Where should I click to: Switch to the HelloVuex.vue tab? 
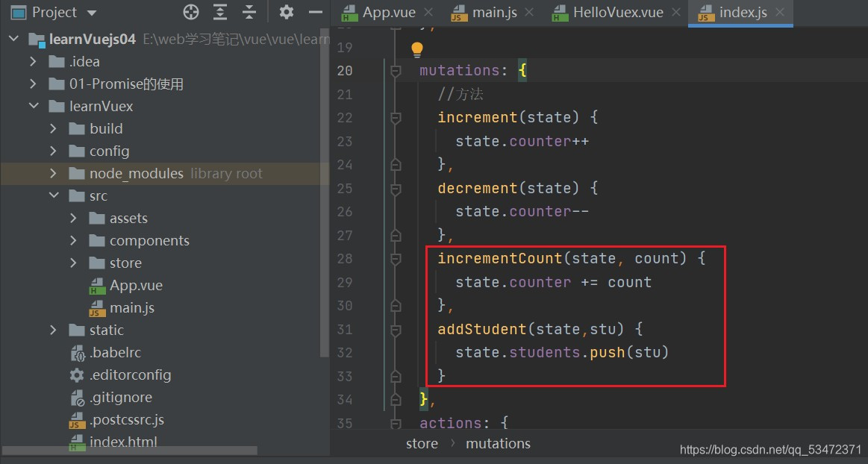(x=618, y=12)
